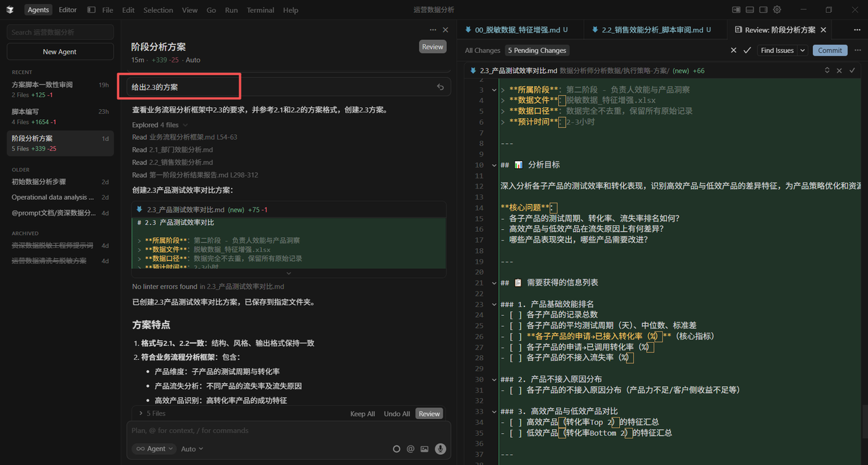Toggle the primary side bar layout icon
The image size is (868, 465).
click(736, 9)
